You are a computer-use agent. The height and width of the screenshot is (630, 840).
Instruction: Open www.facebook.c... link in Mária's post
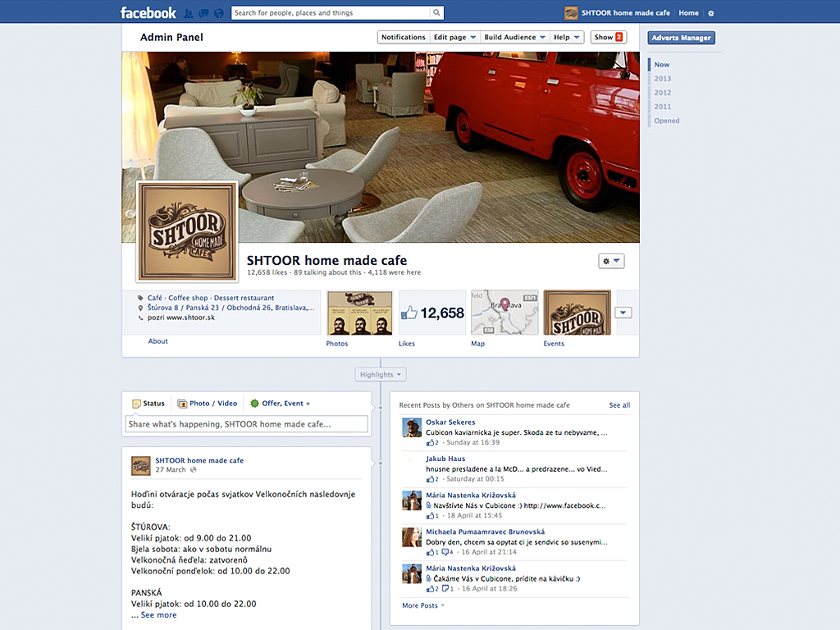pos(564,505)
